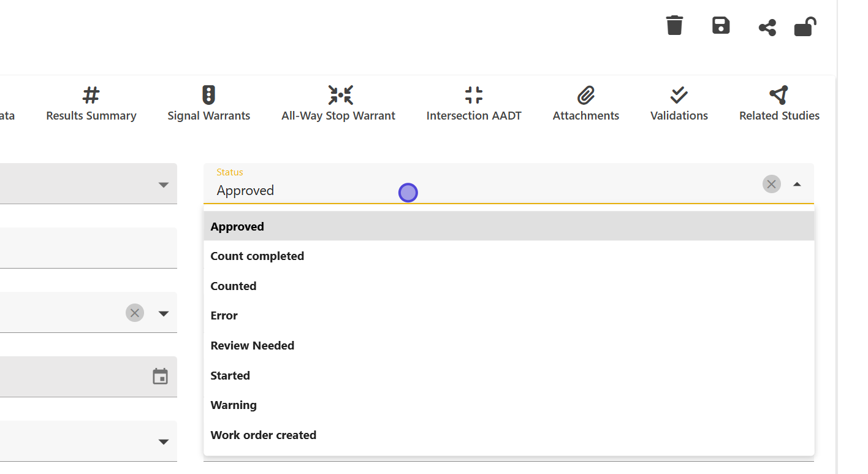868x474 pixels.
Task: Click the Related Studies icon
Action: coord(779,95)
